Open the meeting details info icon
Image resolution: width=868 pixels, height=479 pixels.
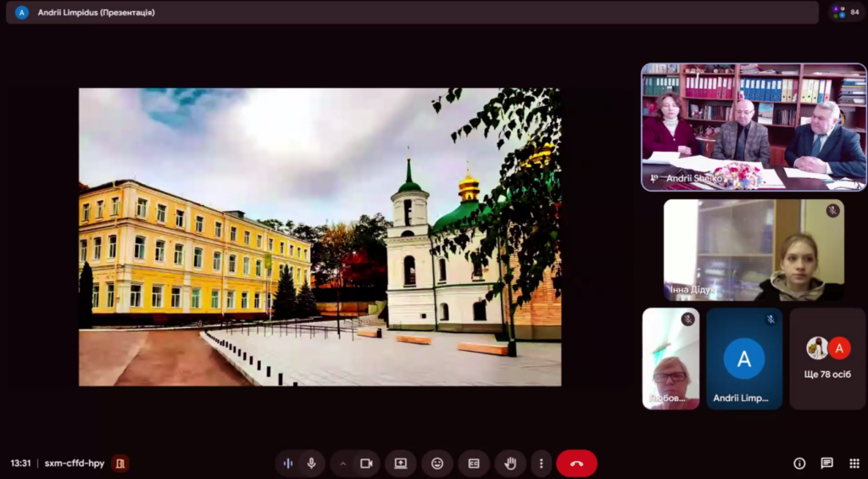coord(799,463)
